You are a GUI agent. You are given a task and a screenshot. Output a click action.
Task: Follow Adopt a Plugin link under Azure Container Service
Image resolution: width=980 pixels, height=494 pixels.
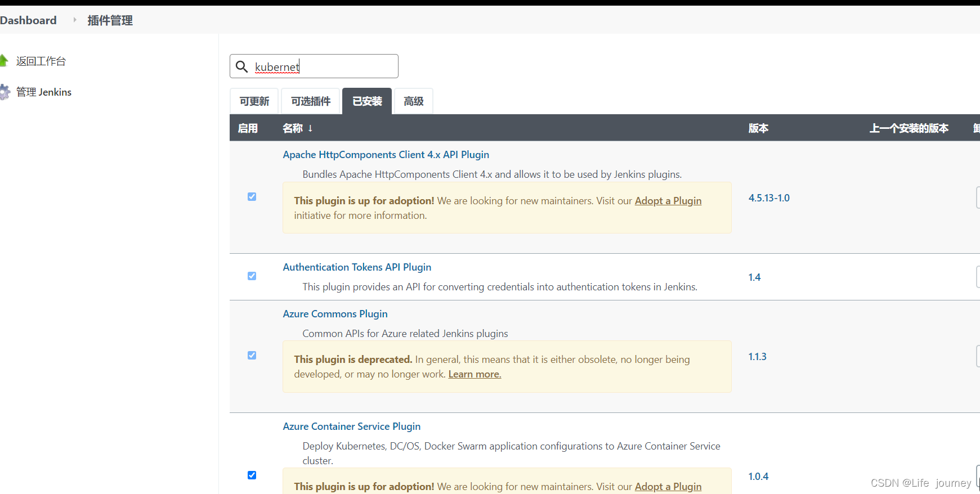[668, 487]
